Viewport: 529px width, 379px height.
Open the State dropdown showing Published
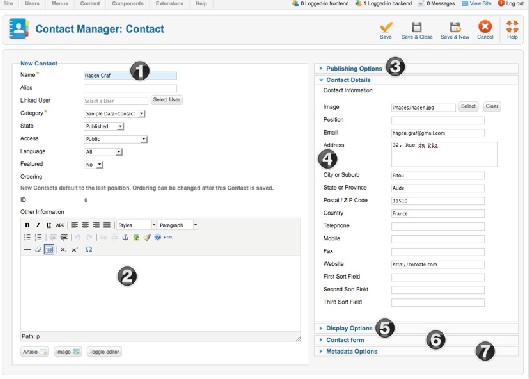pos(104,126)
